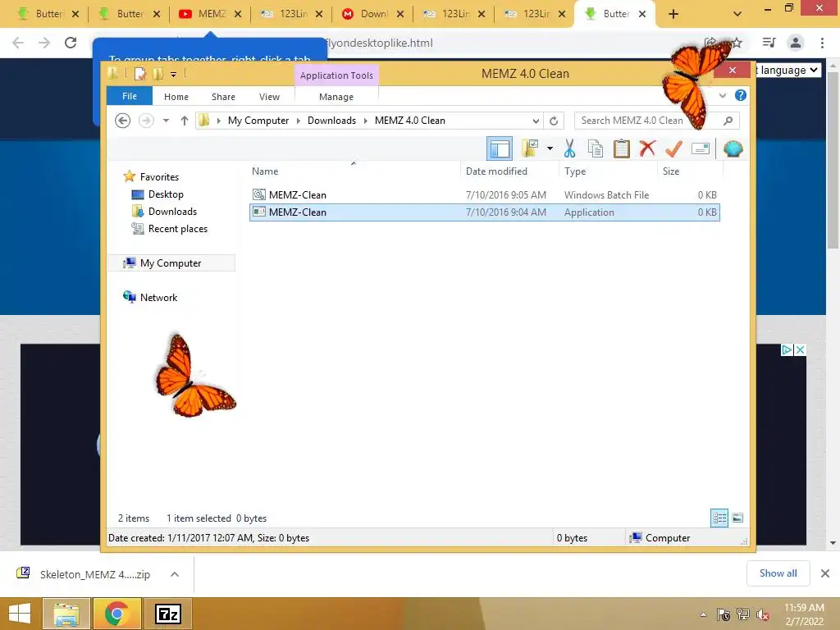Click the Application Tools contextual tab

pyautogui.click(x=336, y=75)
